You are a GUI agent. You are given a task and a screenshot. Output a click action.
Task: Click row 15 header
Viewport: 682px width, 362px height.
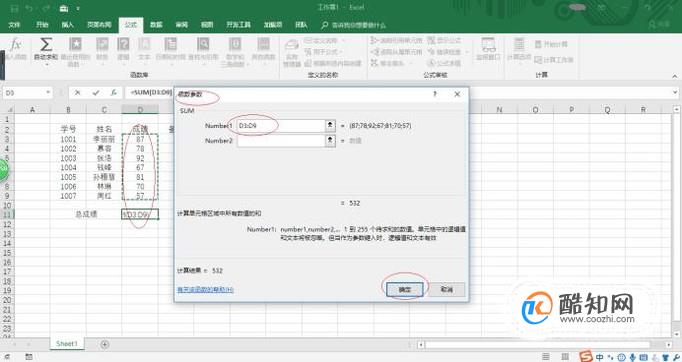[7, 253]
